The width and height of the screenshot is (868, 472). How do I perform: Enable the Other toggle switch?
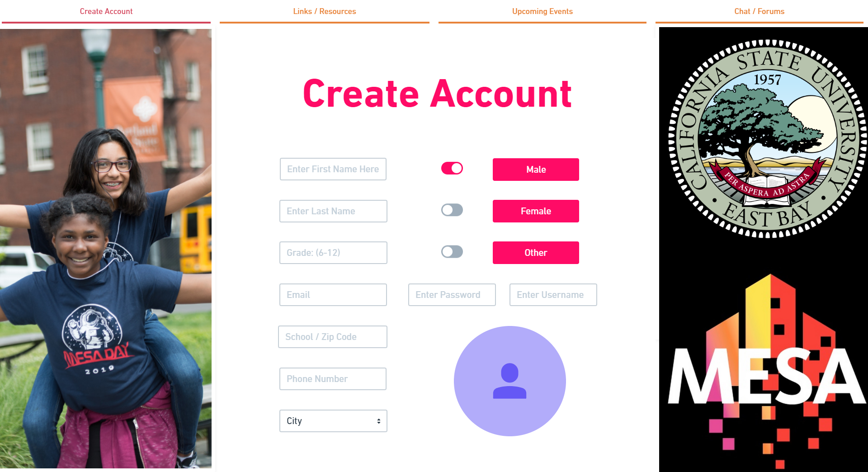pyautogui.click(x=452, y=251)
